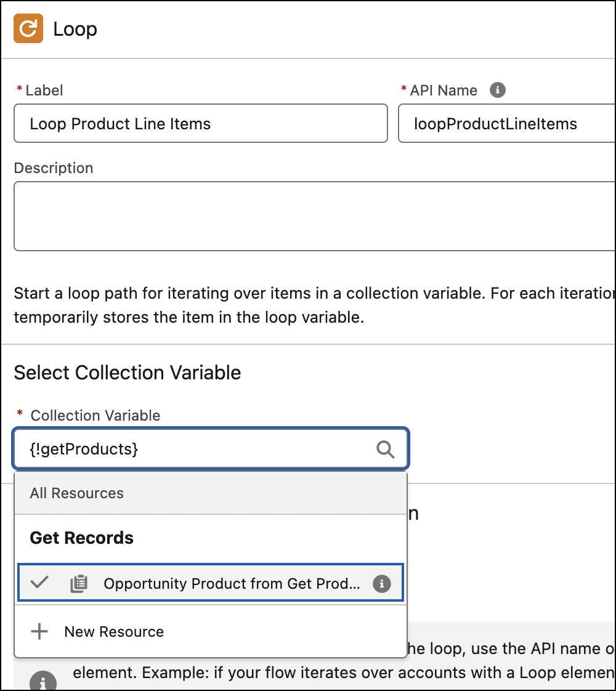Click the orange Loop element icon
Viewport: 616px width, 691px height.
(28, 29)
